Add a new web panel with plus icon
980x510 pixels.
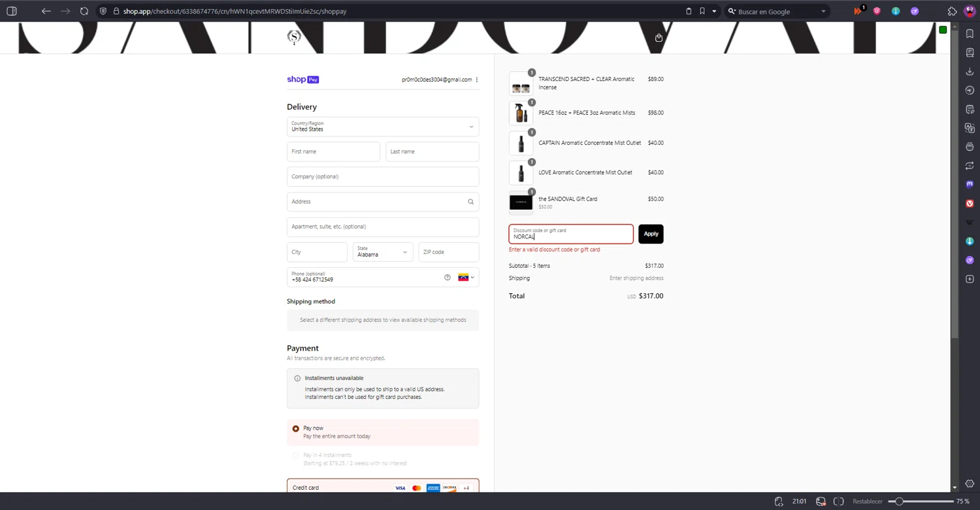pos(970,279)
